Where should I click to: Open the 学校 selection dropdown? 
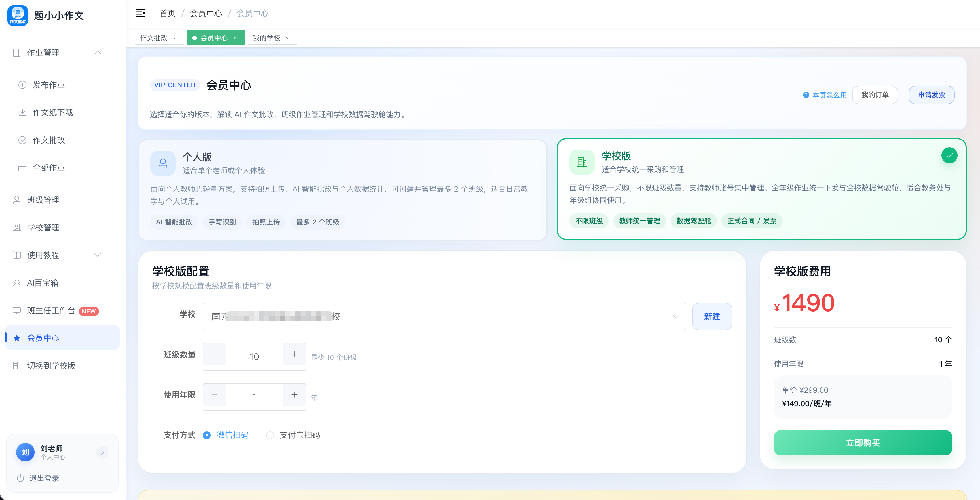444,316
